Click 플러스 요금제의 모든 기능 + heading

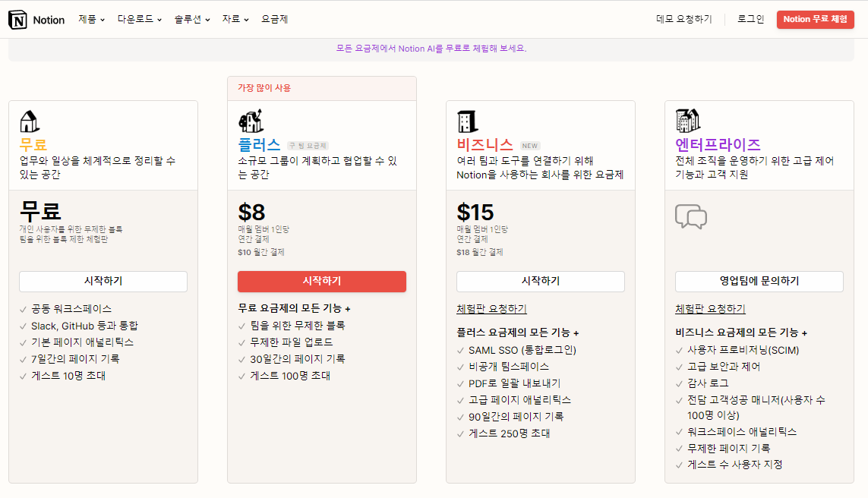[518, 333]
